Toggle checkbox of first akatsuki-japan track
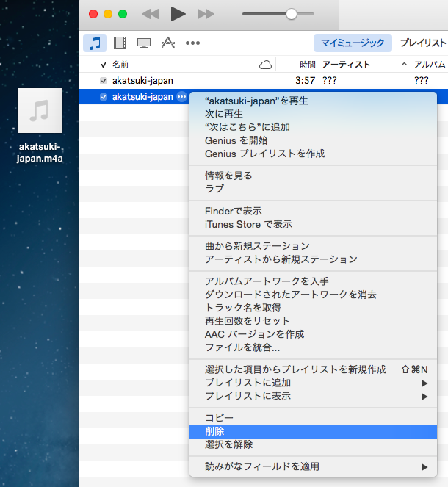This screenshot has height=487, width=448. (104, 81)
